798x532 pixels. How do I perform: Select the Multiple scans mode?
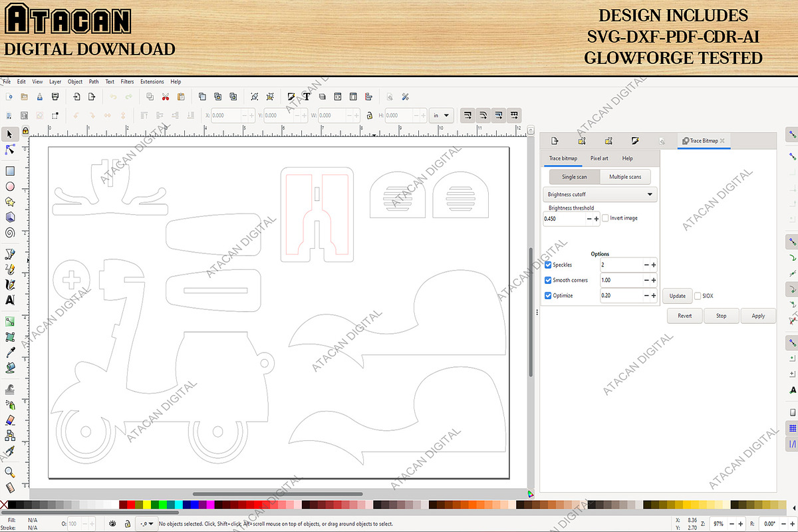point(625,177)
